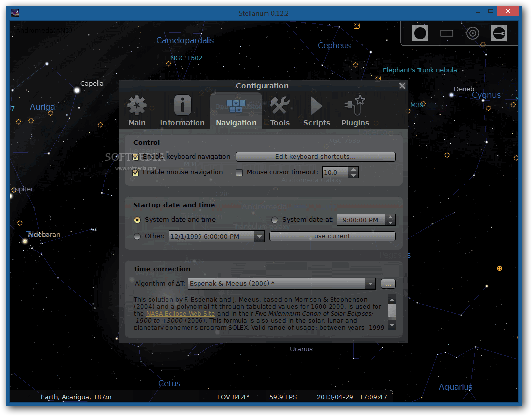532x416 pixels.
Task: Select the star Aldebaran
Action: tap(24, 241)
